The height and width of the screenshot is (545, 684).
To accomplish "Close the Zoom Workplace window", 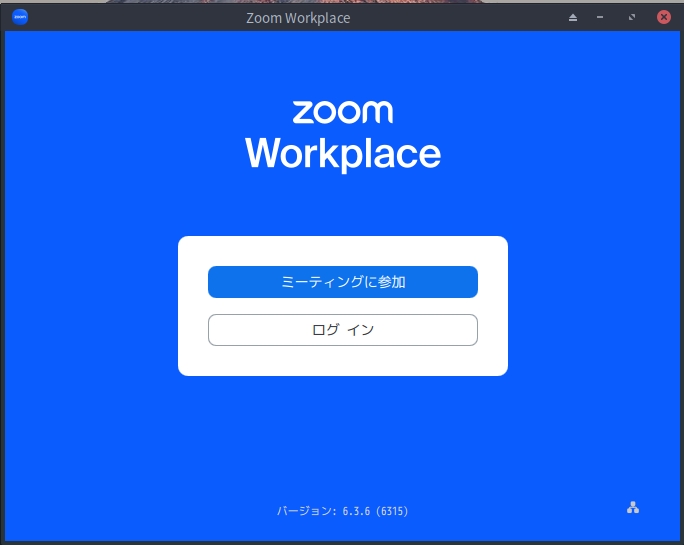I will click(x=664, y=17).
